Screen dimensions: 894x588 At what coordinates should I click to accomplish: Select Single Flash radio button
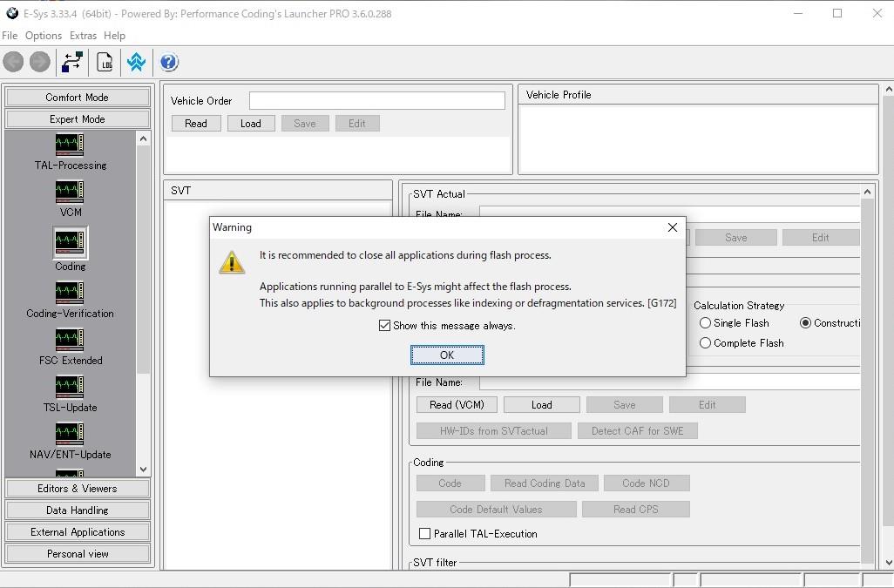click(705, 323)
